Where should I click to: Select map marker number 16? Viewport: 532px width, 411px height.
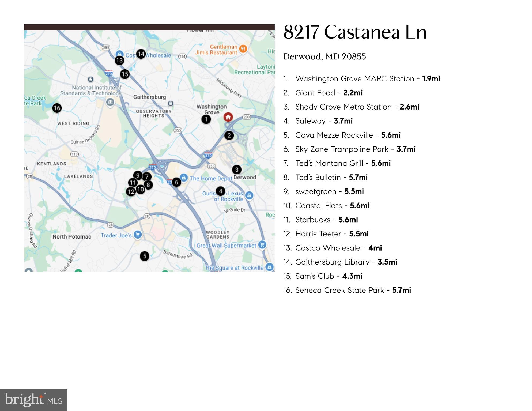pyautogui.click(x=57, y=108)
